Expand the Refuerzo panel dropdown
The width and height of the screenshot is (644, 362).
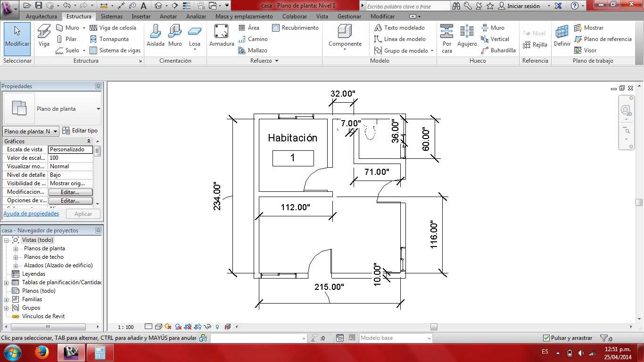(264, 61)
